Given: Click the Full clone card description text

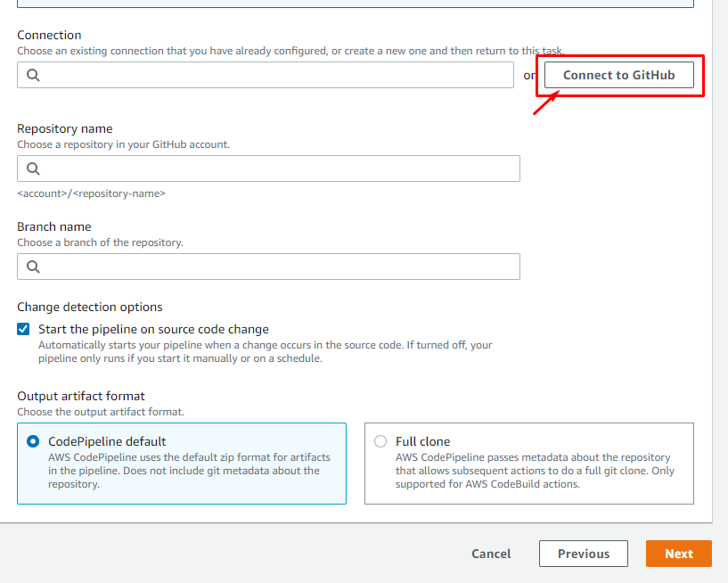Looking at the screenshot, I should [535, 471].
